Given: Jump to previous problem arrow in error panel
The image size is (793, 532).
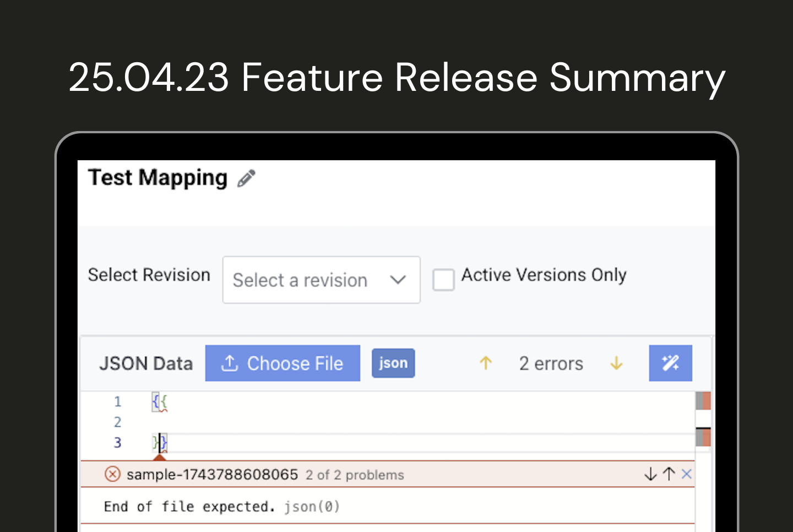Looking at the screenshot, I should click(x=669, y=474).
